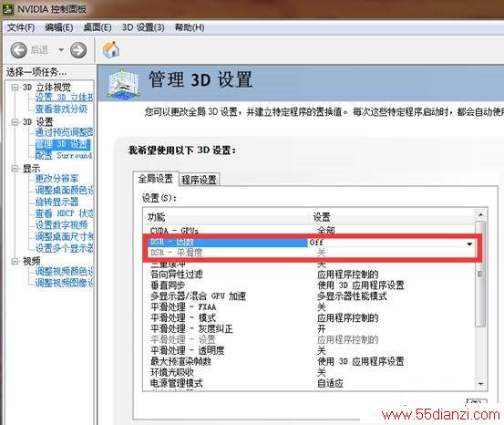Image resolution: width=504 pixels, height=425 pixels.
Task: Collapse the 3D 设置 tree node
Action: point(15,122)
